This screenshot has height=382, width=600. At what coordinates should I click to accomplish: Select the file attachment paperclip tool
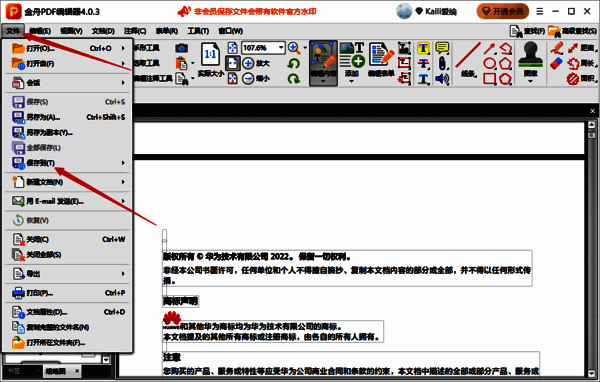tap(442, 63)
